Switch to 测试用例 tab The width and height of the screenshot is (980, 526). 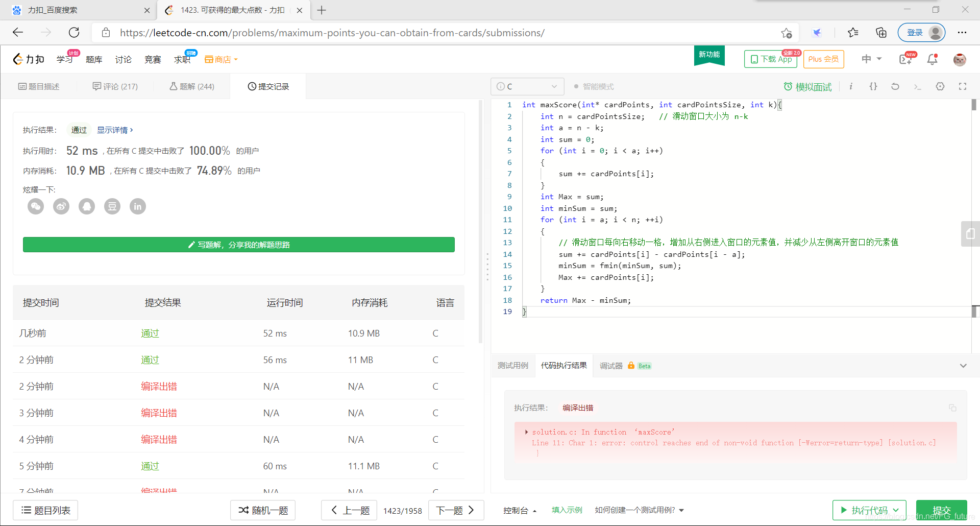[513, 366]
